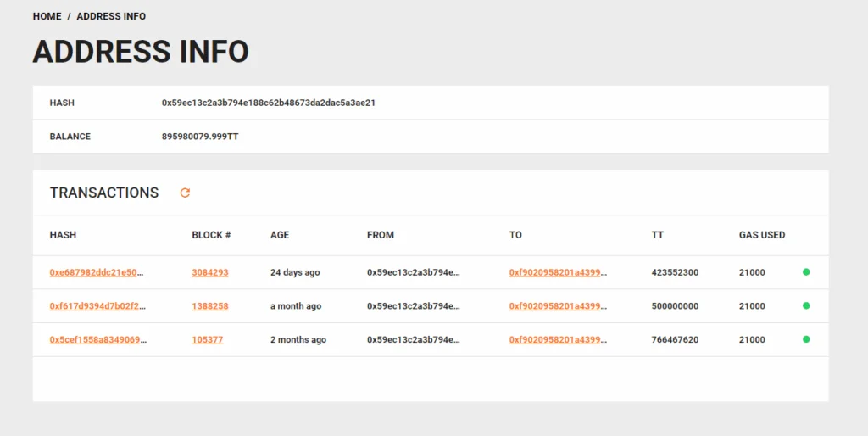This screenshot has height=436, width=868.
Task: Click ADDRESS INFO breadcrumb item
Action: click(x=111, y=16)
